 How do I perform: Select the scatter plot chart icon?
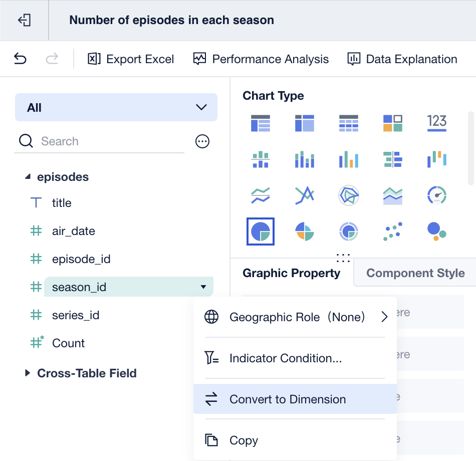pyautogui.click(x=393, y=231)
